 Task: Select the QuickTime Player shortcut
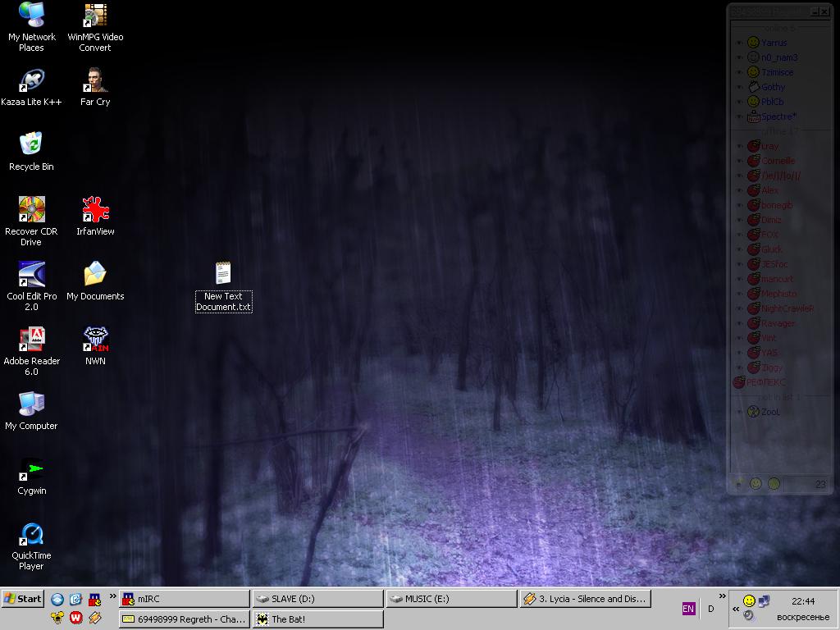(x=31, y=535)
